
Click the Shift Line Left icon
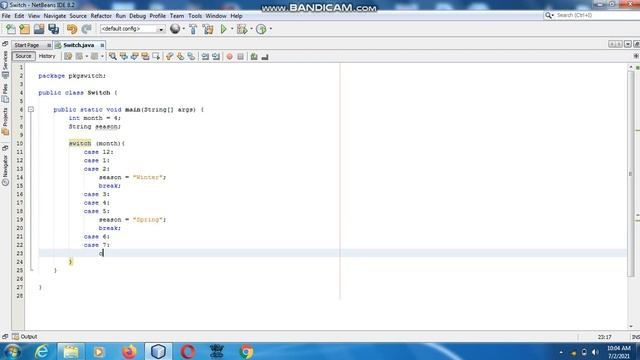[x=205, y=56]
